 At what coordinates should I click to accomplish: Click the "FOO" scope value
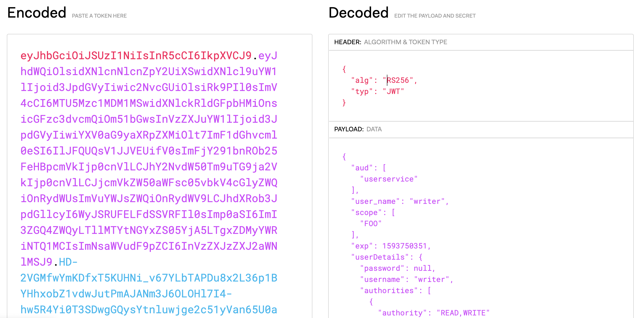coord(371,224)
